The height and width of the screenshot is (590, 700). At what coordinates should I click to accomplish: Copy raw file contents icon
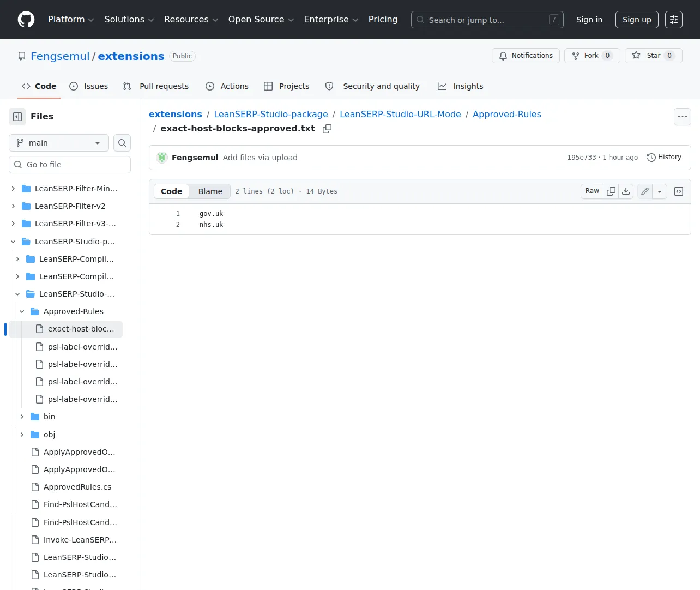pyautogui.click(x=611, y=191)
